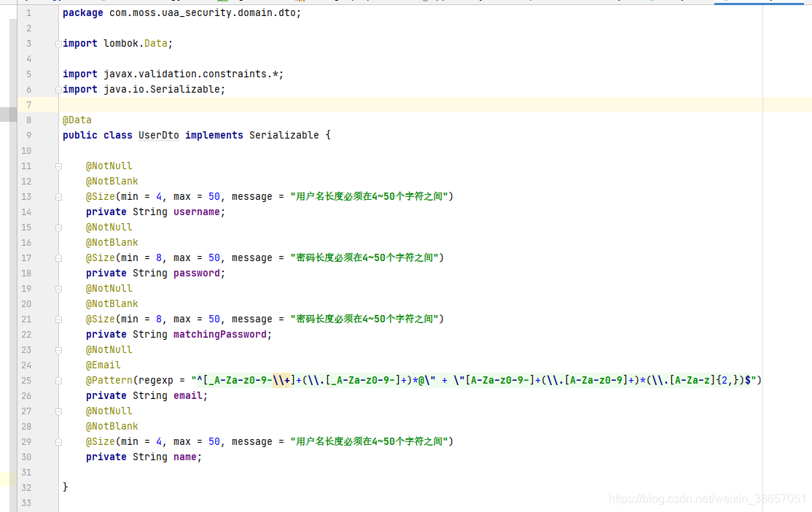Click the 'package' keyword on line 1
The image size is (812, 512).
click(83, 13)
